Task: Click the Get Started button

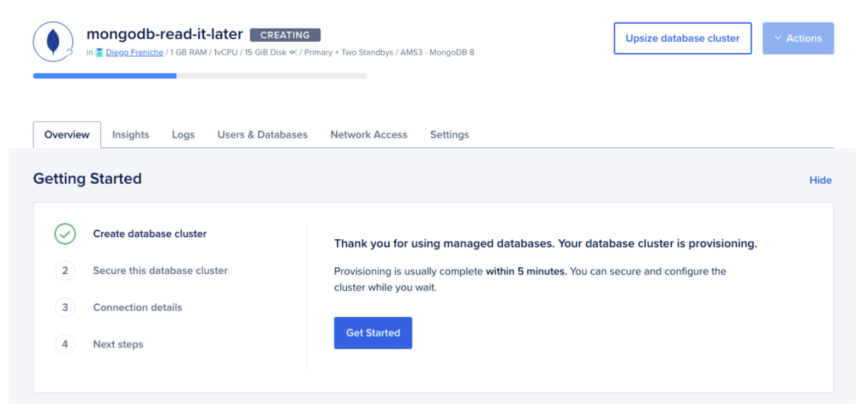Action: click(x=373, y=333)
